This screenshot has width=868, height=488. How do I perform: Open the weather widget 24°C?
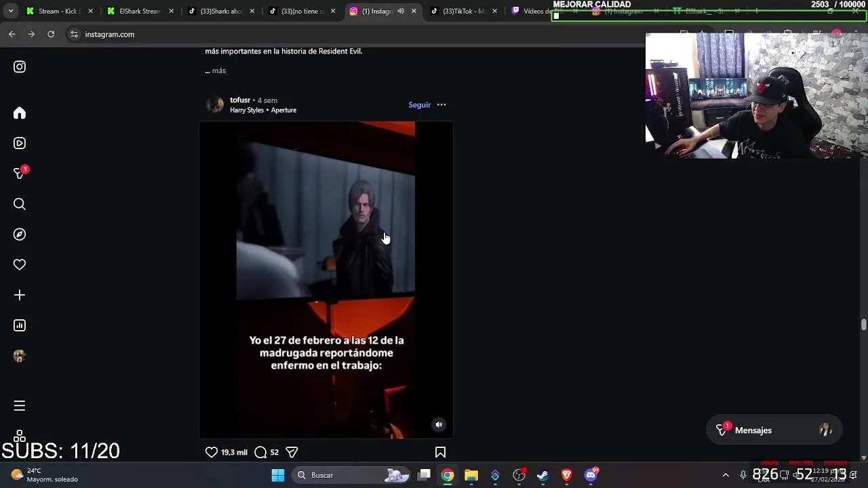44,475
